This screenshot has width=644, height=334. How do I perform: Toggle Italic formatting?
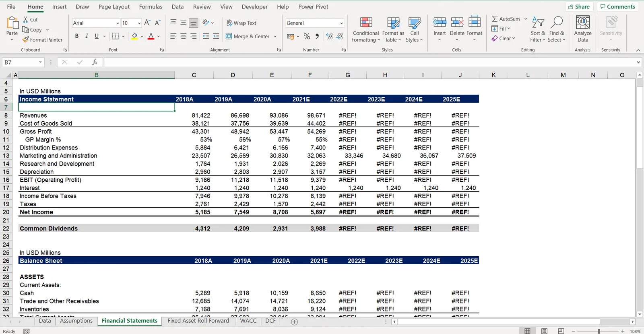(x=87, y=36)
